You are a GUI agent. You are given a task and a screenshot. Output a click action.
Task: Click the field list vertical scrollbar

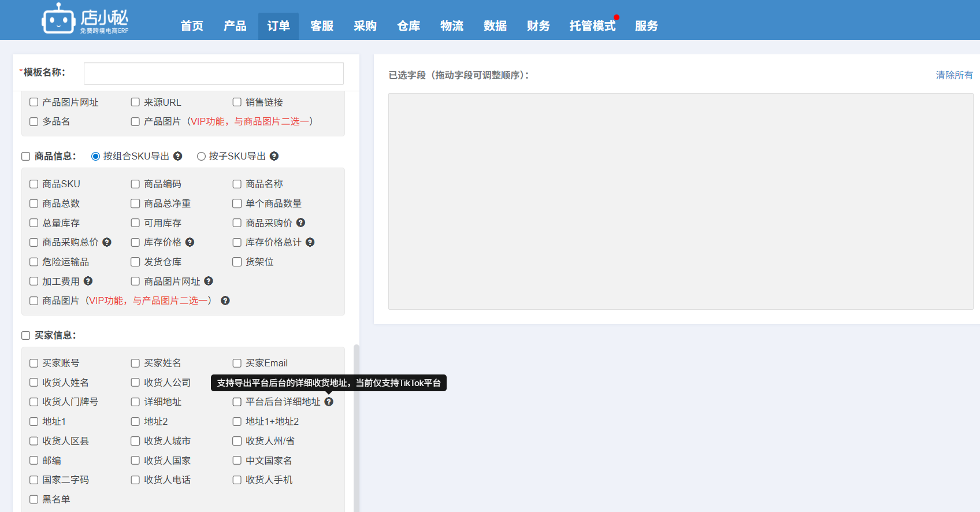(357, 428)
